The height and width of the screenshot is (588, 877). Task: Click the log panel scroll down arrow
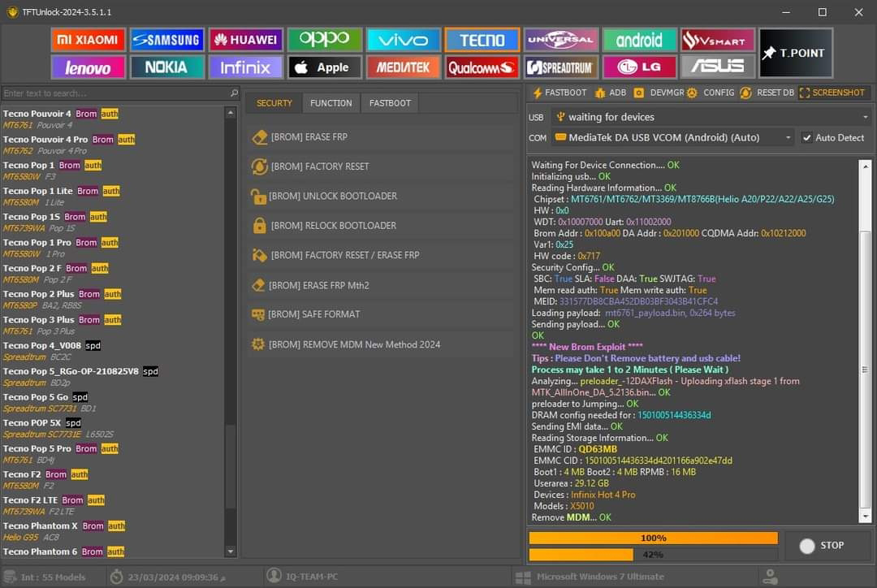[x=866, y=517]
